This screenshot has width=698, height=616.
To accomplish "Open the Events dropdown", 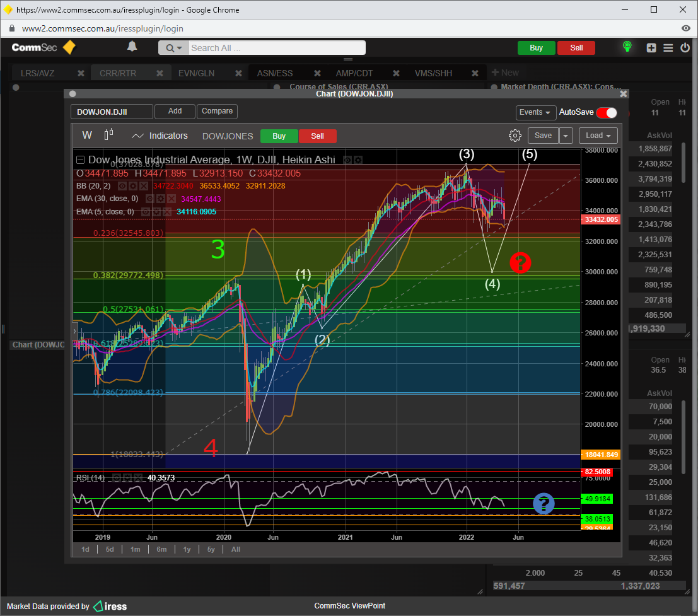I will click(x=535, y=112).
